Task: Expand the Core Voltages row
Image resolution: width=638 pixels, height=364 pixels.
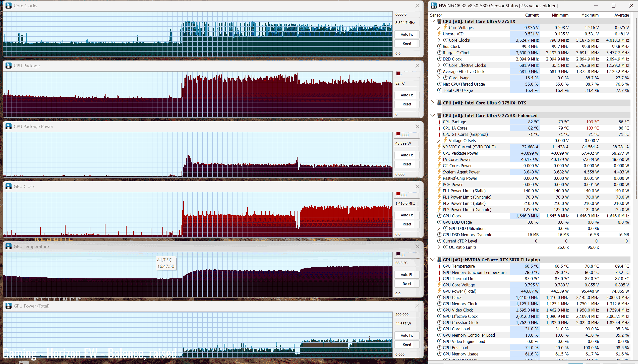Action: [x=439, y=28]
